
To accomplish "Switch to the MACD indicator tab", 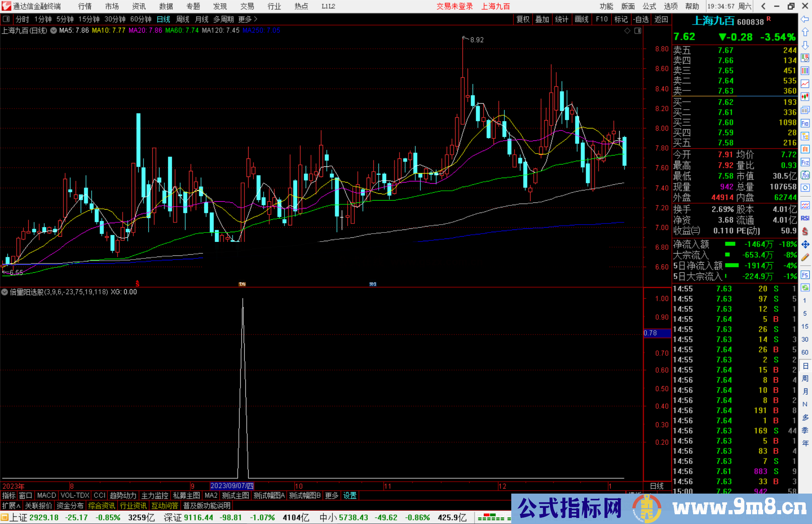I will [47, 495].
